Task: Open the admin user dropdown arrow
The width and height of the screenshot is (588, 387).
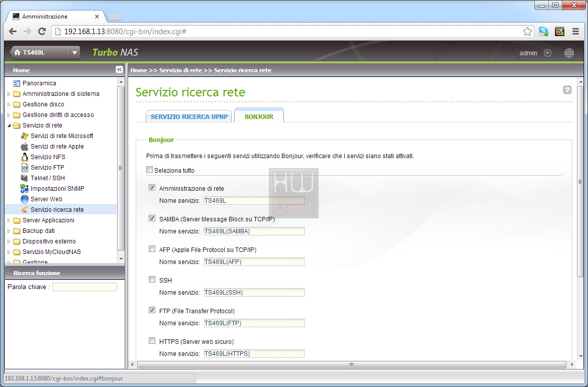Action: coord(547,53)
